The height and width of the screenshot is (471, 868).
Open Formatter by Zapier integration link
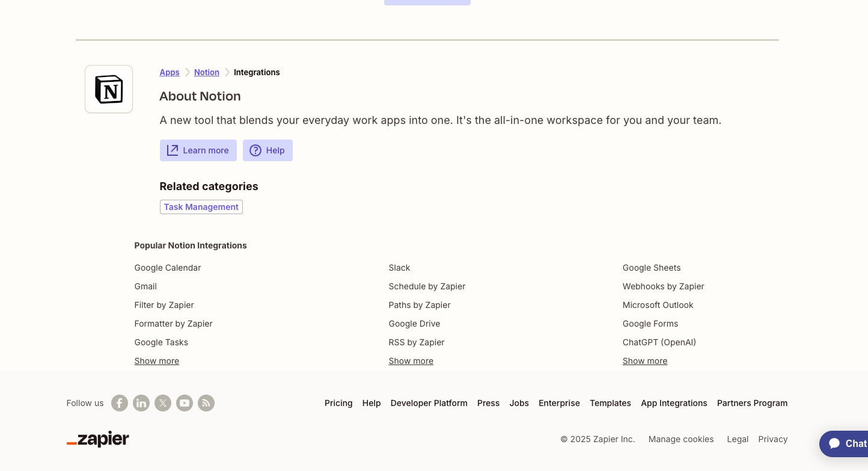(174, 324)
